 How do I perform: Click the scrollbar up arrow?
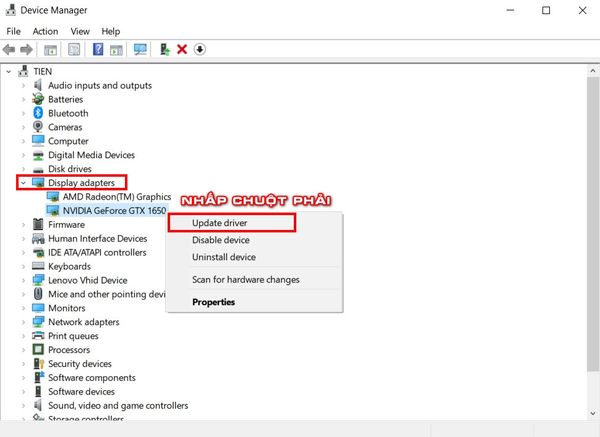click(593, 71)
